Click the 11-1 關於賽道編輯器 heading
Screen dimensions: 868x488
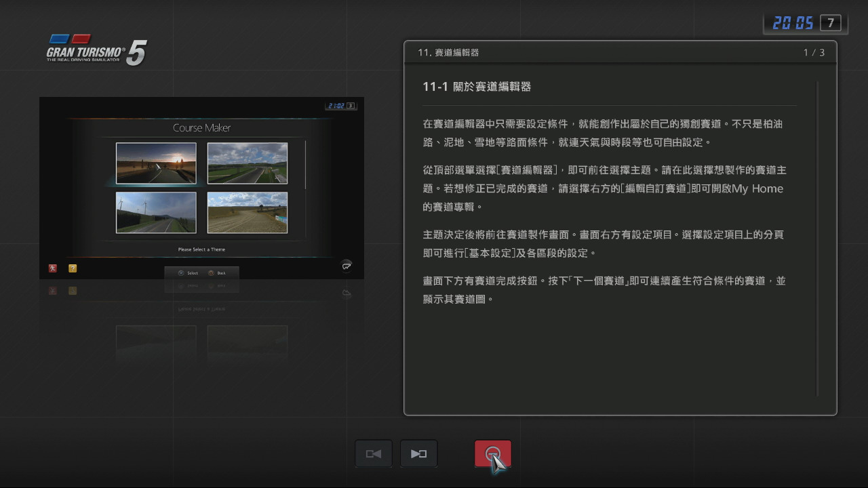click(x=476, y=87)
